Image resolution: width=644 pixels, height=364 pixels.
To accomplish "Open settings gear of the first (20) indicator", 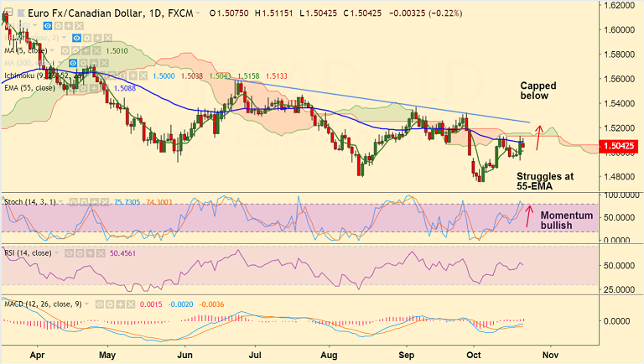I will point(59,26).
